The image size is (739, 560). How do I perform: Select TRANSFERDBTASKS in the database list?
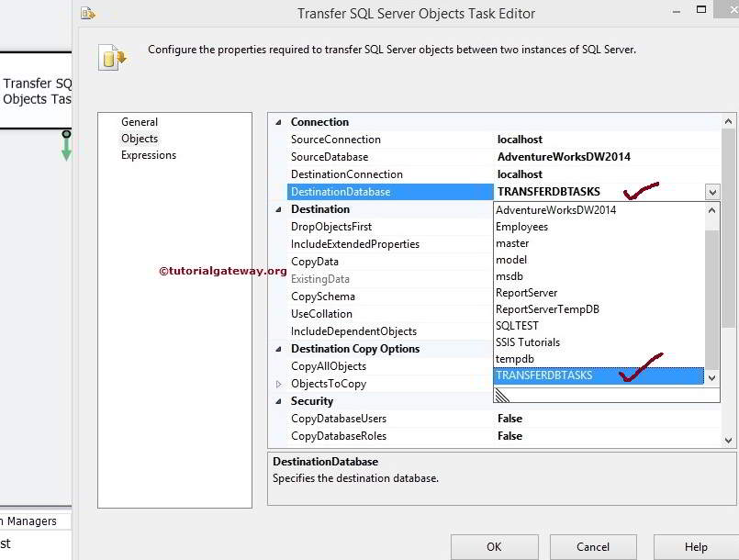pos(599,375)
